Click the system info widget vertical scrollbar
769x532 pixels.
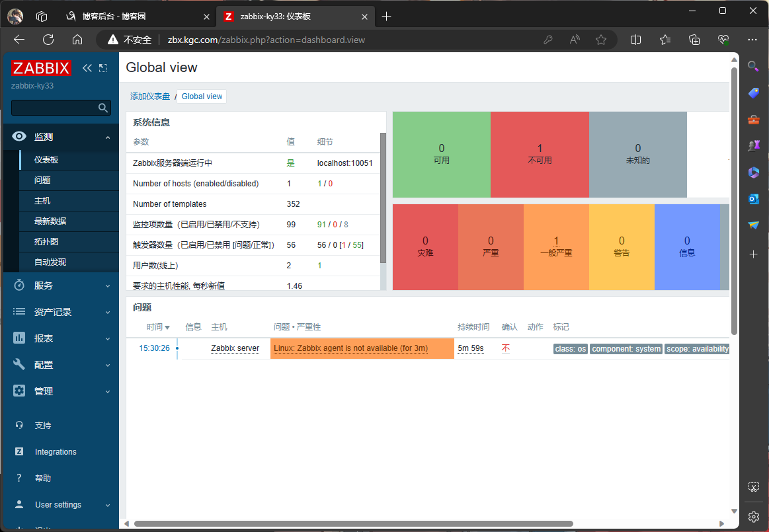pyautogui.click(x=383, y=198)
